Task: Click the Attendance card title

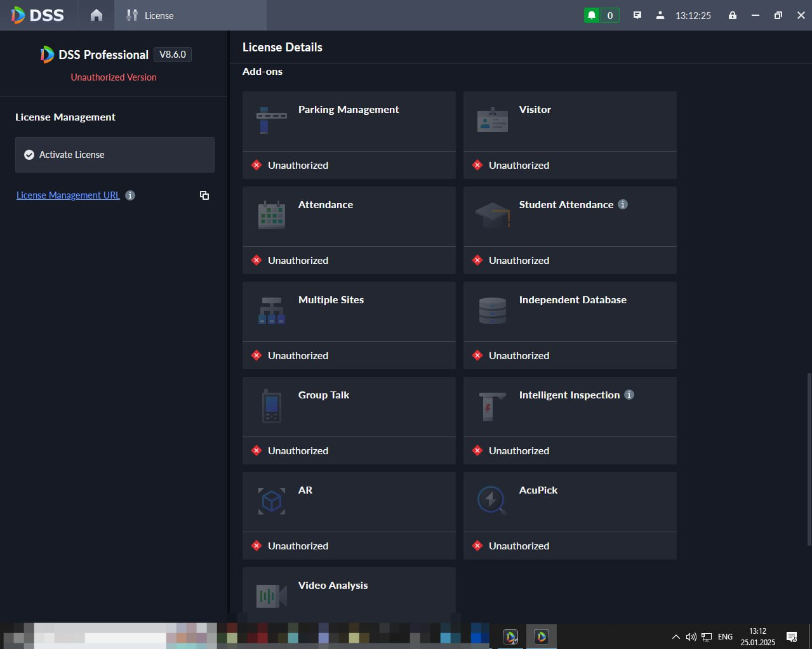Action: (x=326, y=205)
